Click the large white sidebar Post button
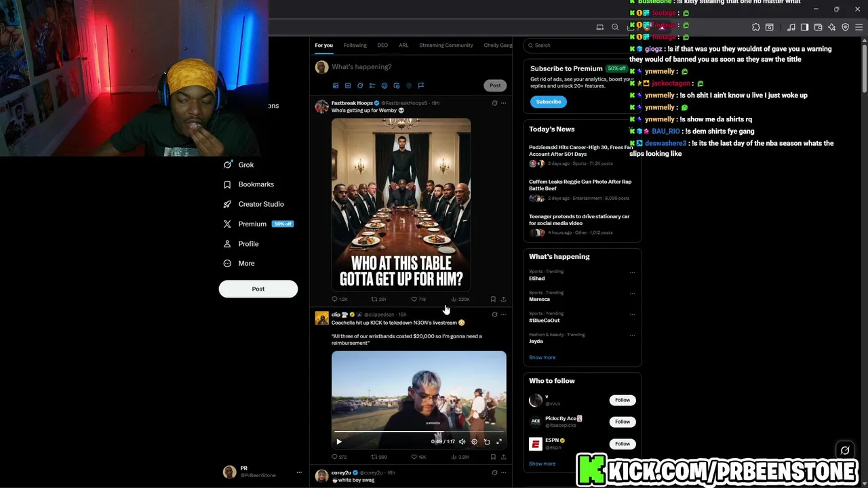This screenshot has height=488, width=868. 258,289
